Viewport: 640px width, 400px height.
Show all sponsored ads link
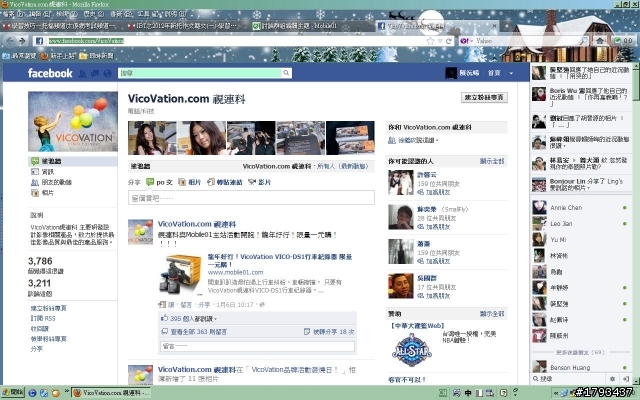click(x=492, y=314)
